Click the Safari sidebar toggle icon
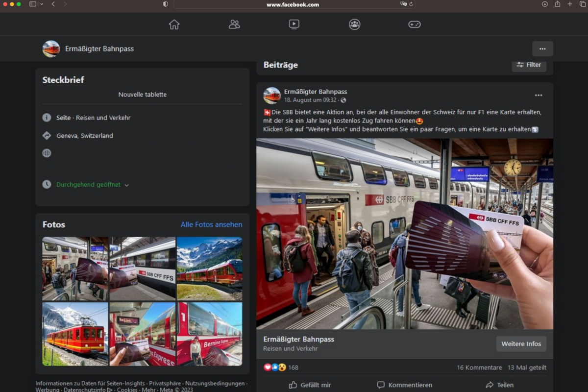The image size is (588, 392). coord(33,4)
